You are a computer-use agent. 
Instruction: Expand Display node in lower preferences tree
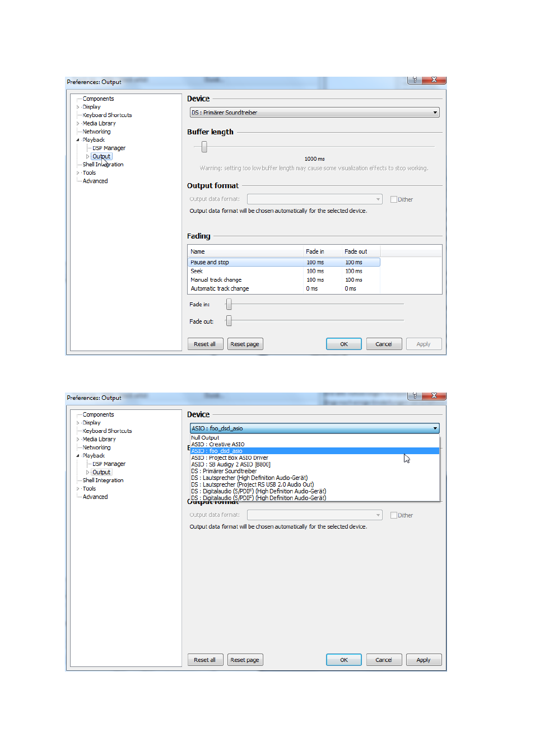click(78, 423)
